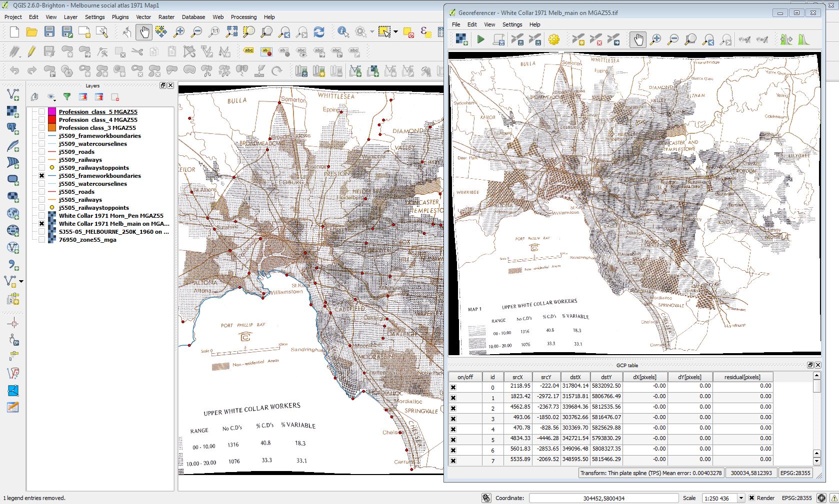This screenshot has width=839, height=504.
Task: Toggle visibility of Profession class_4 MGAZ55 layer
Action: pos(42,120)
